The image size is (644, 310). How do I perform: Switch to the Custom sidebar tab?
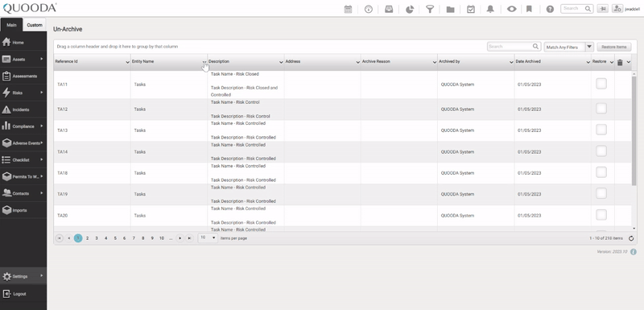[35, 25]
